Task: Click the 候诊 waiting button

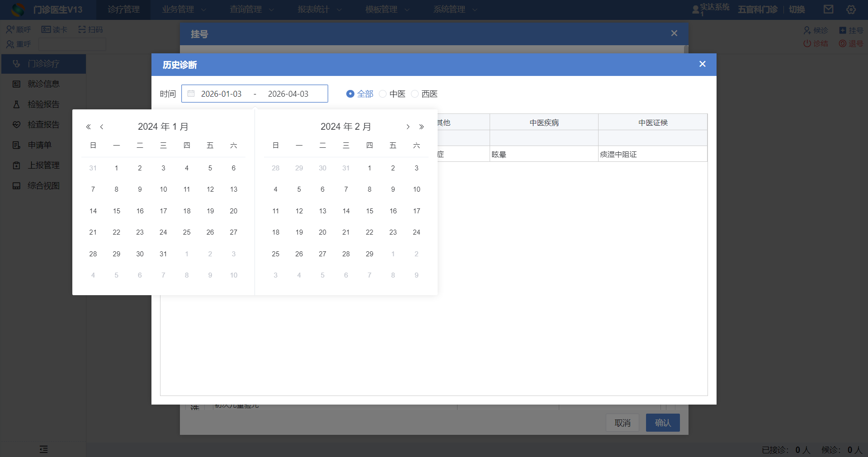Action: click(816, 30)
